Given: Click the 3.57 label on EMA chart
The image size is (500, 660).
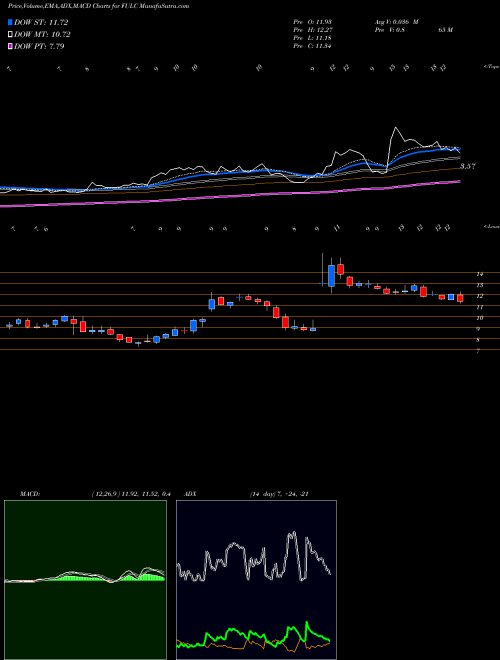Looking at the screenshot, I should tap(468, 167).
